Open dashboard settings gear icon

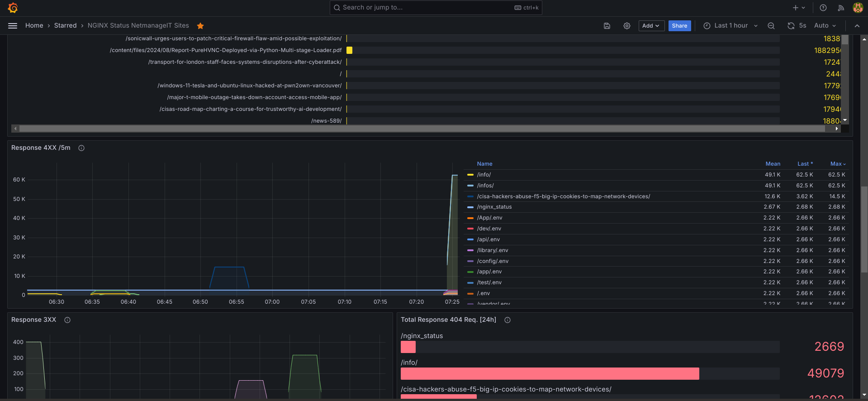click(626, 26)
